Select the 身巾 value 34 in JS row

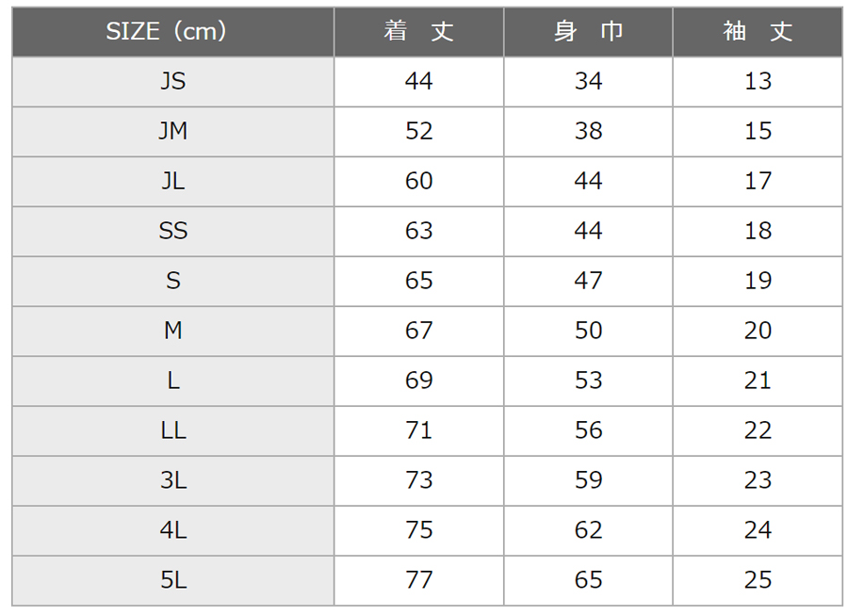(588, 82)
